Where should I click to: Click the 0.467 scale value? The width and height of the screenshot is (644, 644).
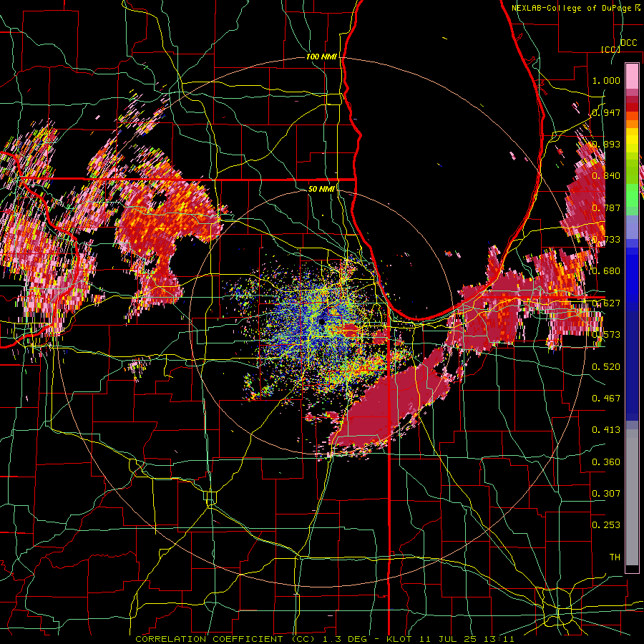(606, 398)
